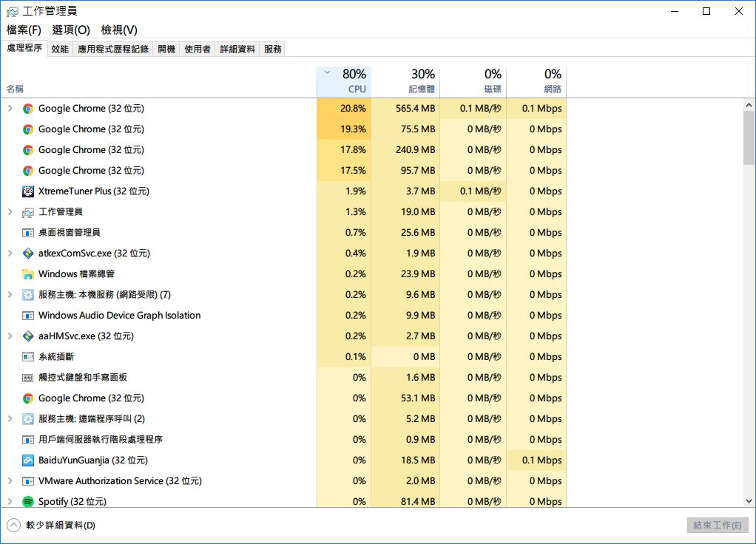
Task: Expand the first Google Chrome process group
Action: pyautogui.click(x=10, y=109)
